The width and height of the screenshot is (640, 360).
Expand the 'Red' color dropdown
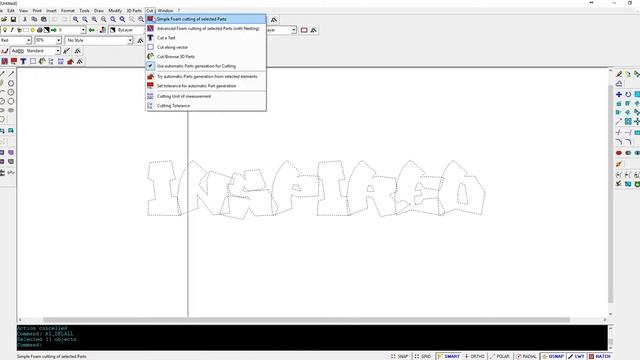[29, 40]
